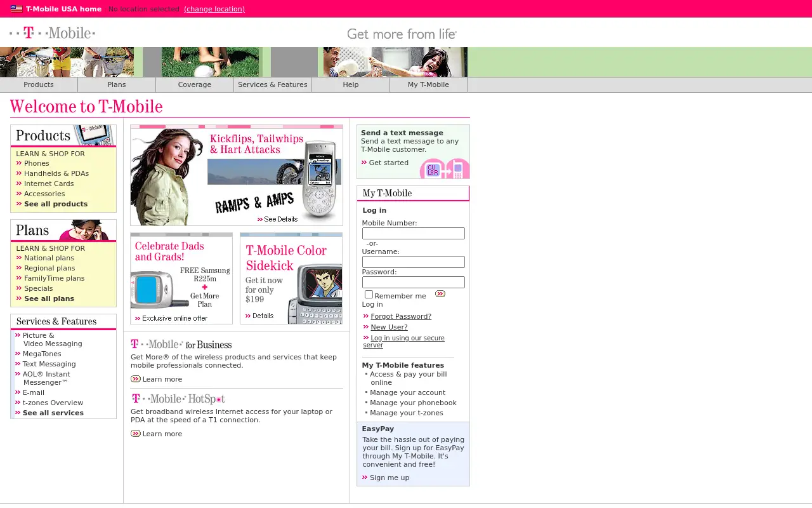Open the Text Messaging link

click(x=49, y=364)
